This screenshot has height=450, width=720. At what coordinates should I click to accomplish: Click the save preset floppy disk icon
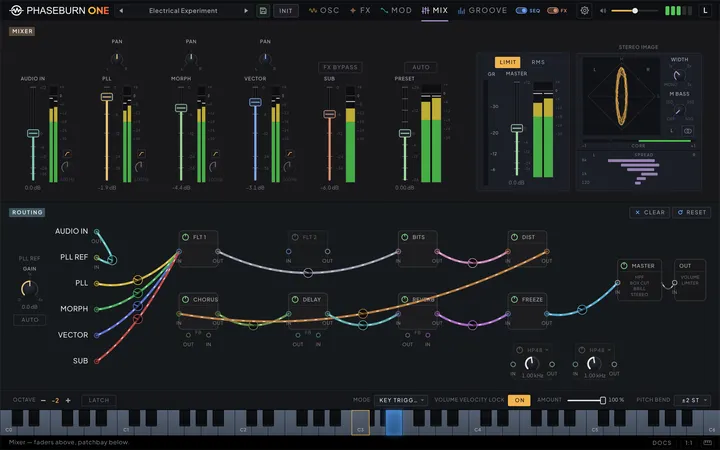click(263, 11)
